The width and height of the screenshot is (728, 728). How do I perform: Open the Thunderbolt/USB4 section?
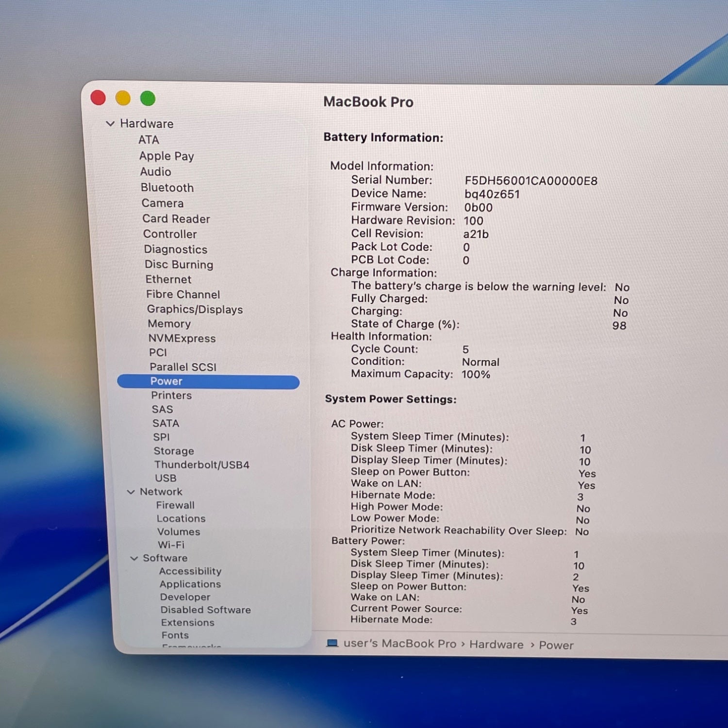202,465
